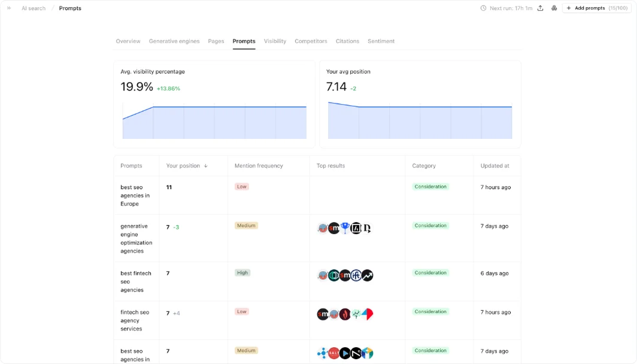The height and width of the screenshot is (364, 637).
Task: Click black square logo in generative engine row
Action: coord(356,228)
